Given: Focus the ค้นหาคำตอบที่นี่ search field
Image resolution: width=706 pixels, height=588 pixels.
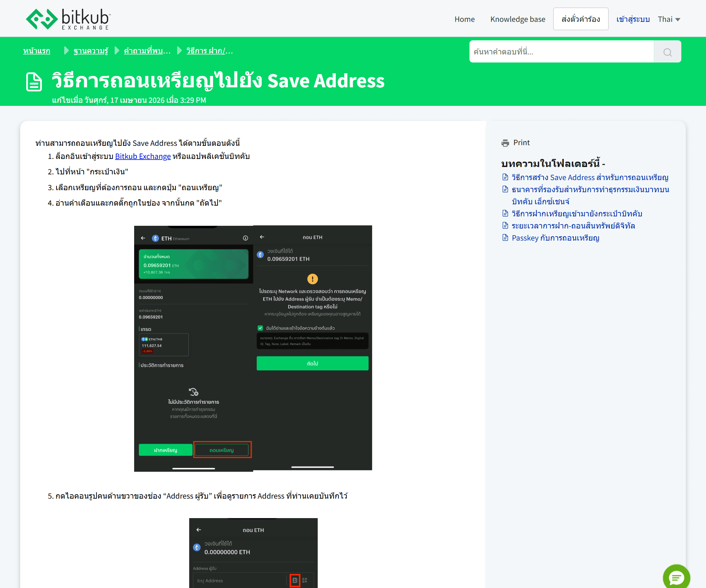Looking at the screenshot, I should coord(561,52).
